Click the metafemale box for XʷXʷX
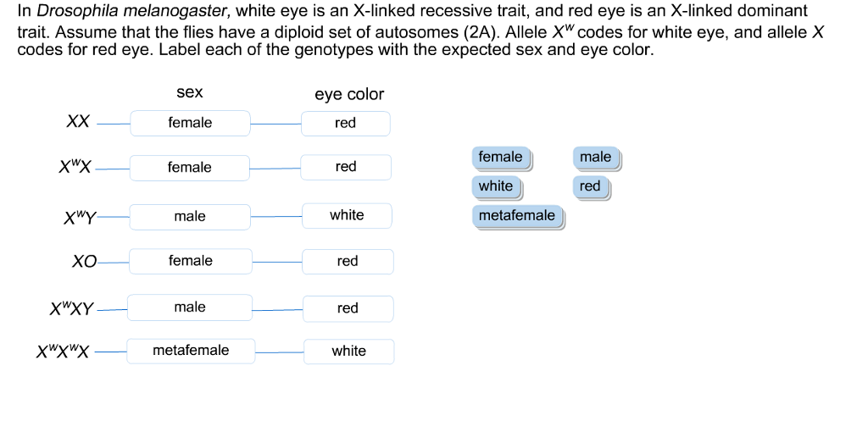The height and width of the screenshot is (421, 868). [191, 351]
